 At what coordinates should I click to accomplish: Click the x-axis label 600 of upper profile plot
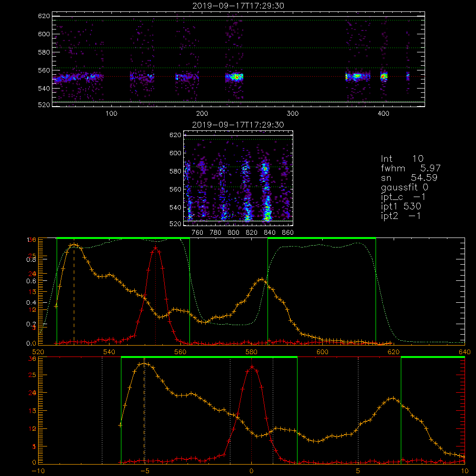coord(322,352)
